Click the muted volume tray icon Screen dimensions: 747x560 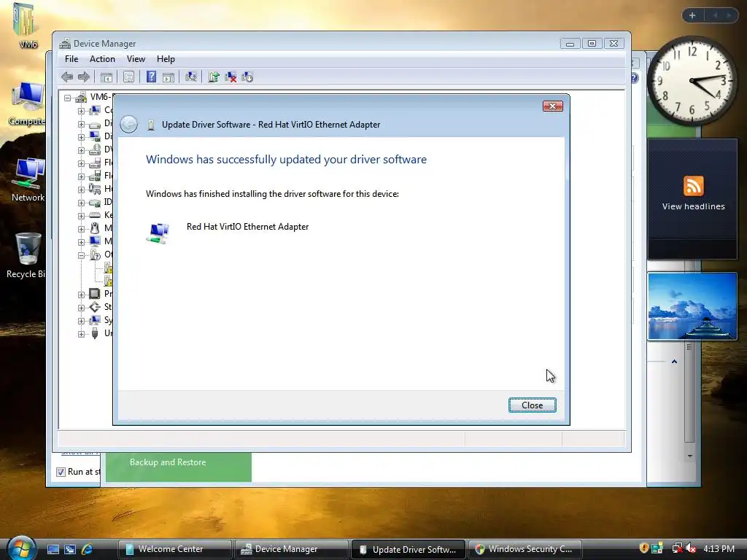690,548
